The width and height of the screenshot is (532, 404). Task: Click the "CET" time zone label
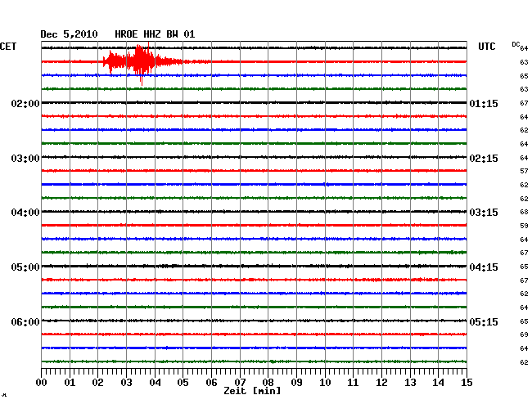8,47
